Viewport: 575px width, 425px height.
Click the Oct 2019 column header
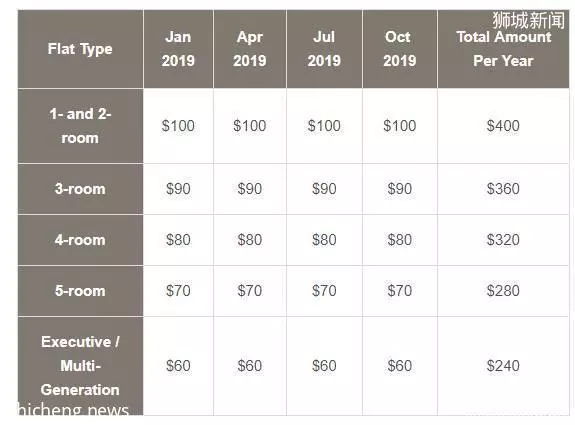400,49
